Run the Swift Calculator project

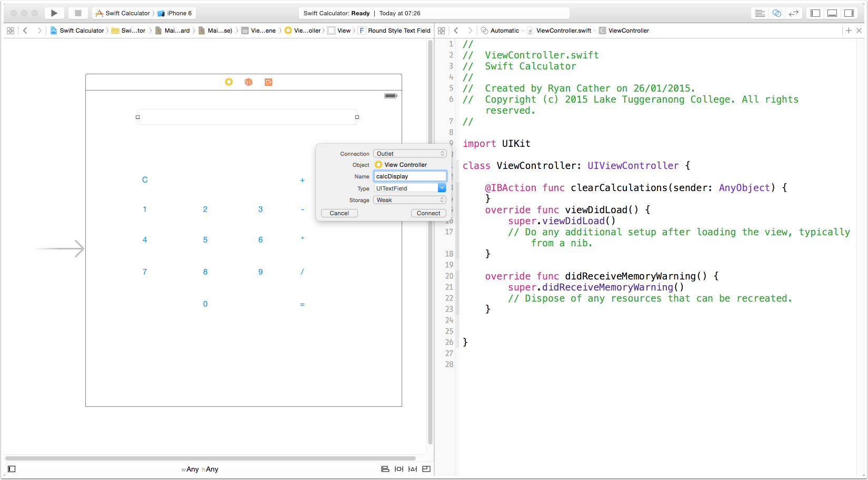54,13
